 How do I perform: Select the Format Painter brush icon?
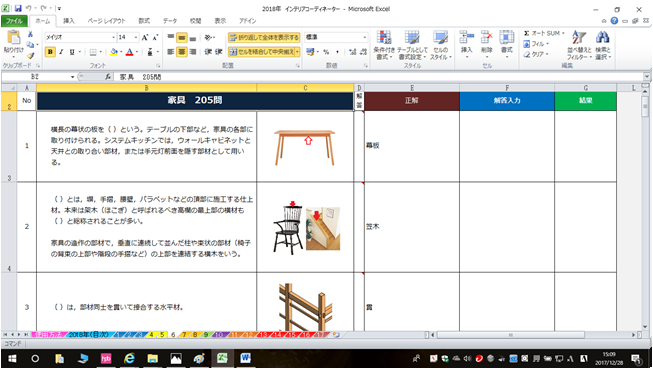pos(31,55)
